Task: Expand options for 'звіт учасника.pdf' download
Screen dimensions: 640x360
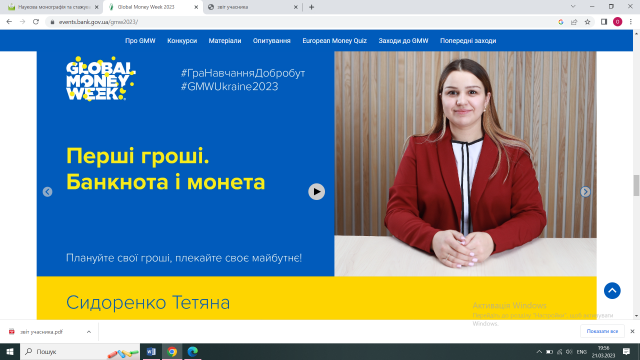Action: (89, 332)
